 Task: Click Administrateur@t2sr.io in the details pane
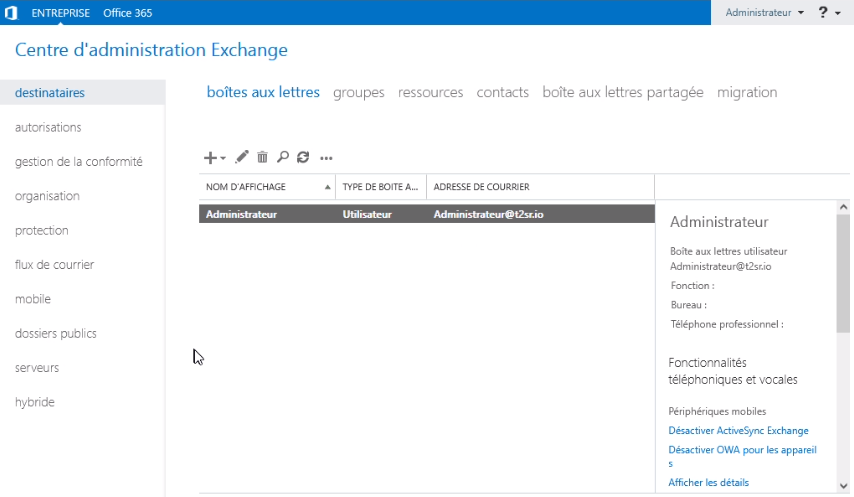click(x=721, y=267)
